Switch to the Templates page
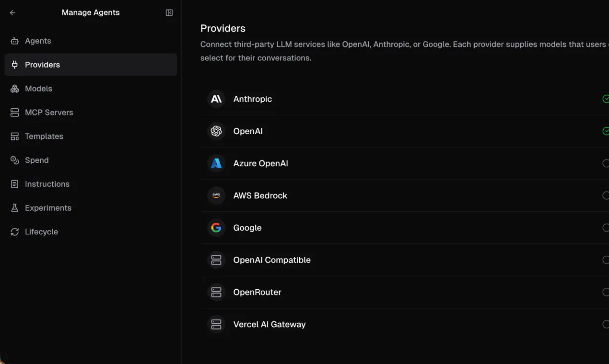This screenshot has width=609, height=364. (x=91, y=136)
